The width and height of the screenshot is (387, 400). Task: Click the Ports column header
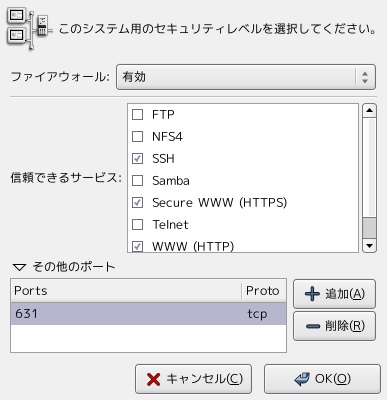pos(126,291)
